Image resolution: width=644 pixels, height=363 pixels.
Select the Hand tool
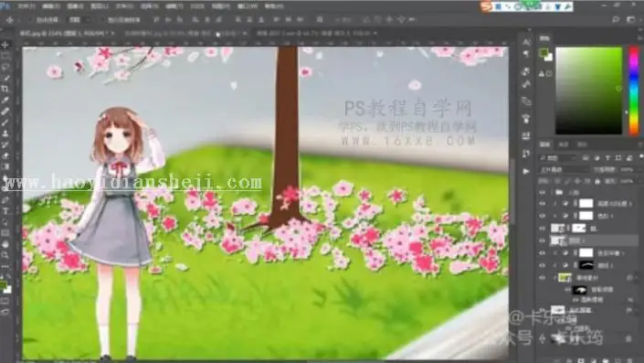(5, 244)
